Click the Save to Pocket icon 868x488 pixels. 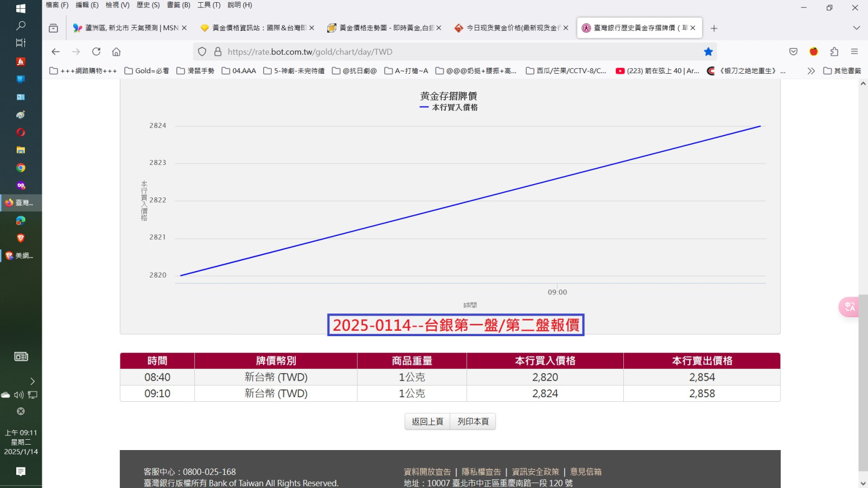click(793, 52)
